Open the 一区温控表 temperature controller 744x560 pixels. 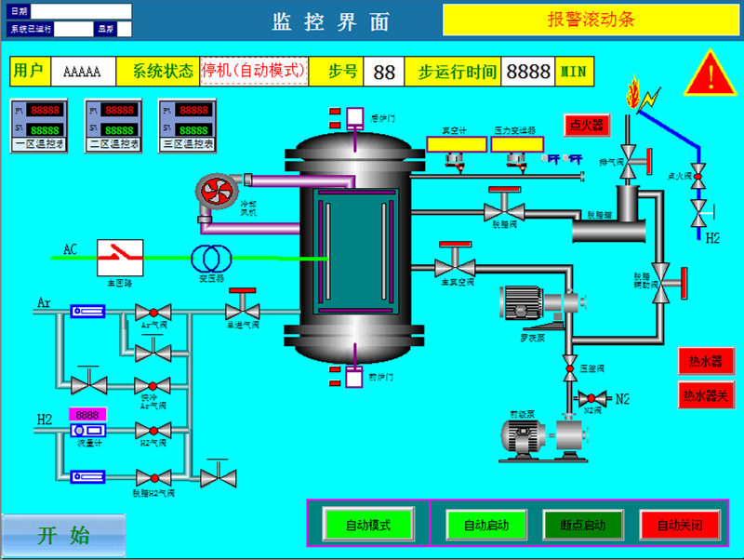[38, 125]
